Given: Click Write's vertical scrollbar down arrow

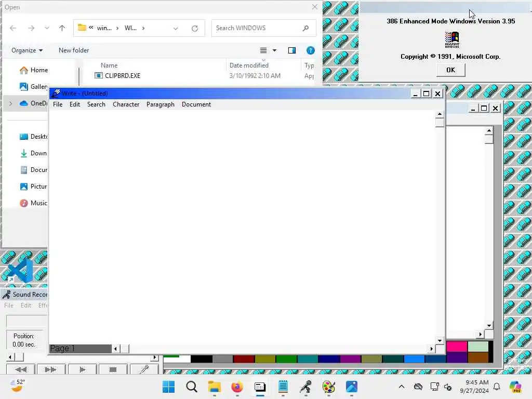Looking at the screenshot, I should [440, 341].
